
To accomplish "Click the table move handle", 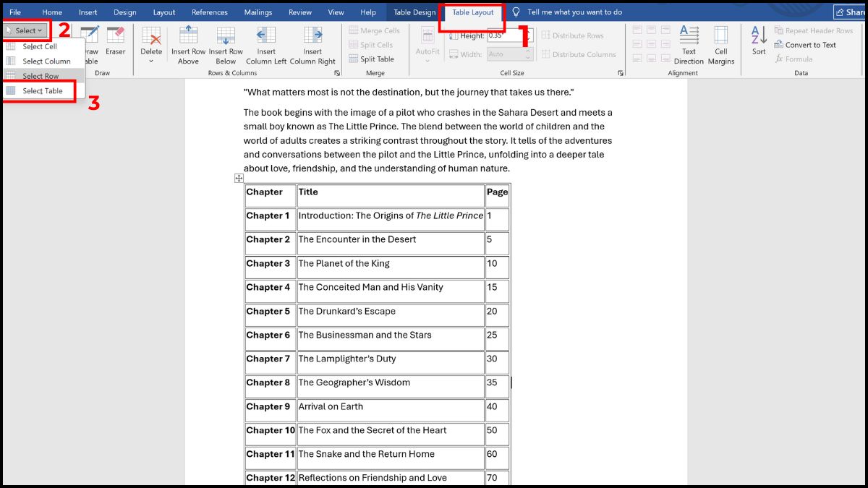I will [x=239, y=179].
